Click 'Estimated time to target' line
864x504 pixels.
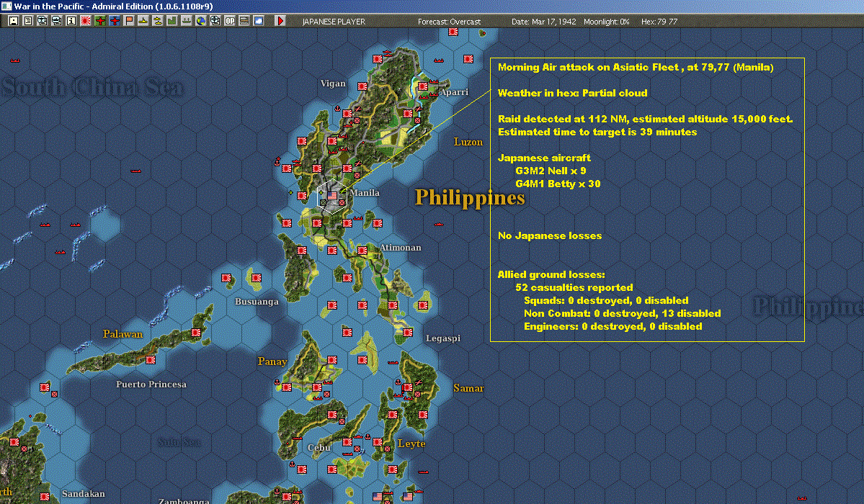[x=597, y=132]
